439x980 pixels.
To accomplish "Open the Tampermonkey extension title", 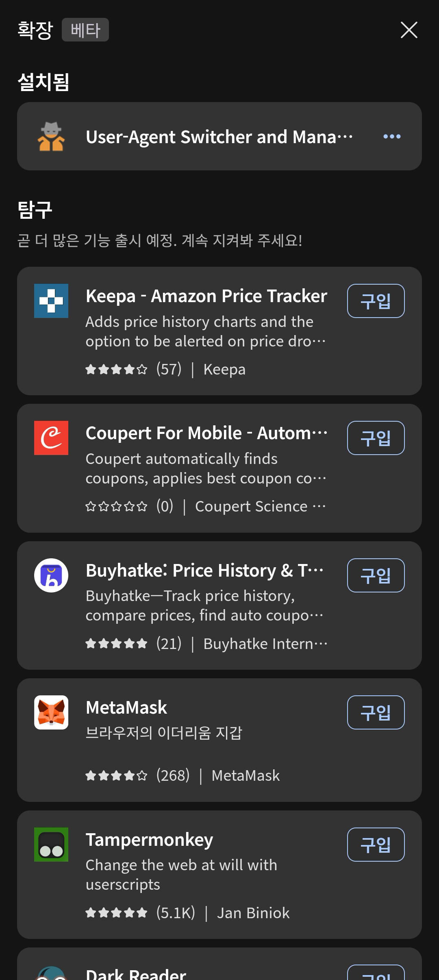I will [149, 840].
